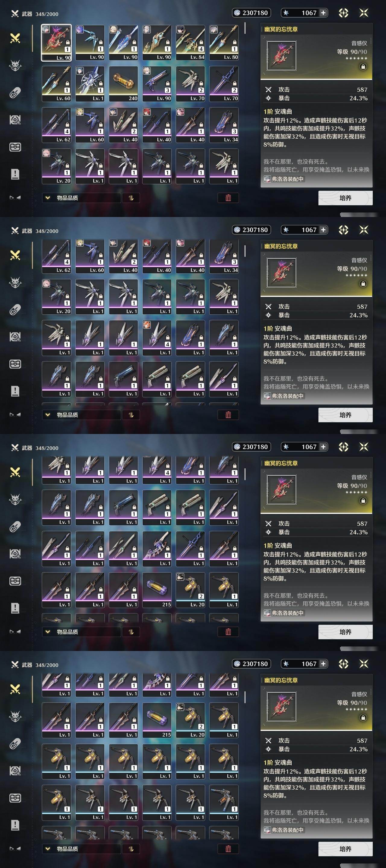
Task: Click the golden tube item showing 240
Action: (x=123, y=84)
